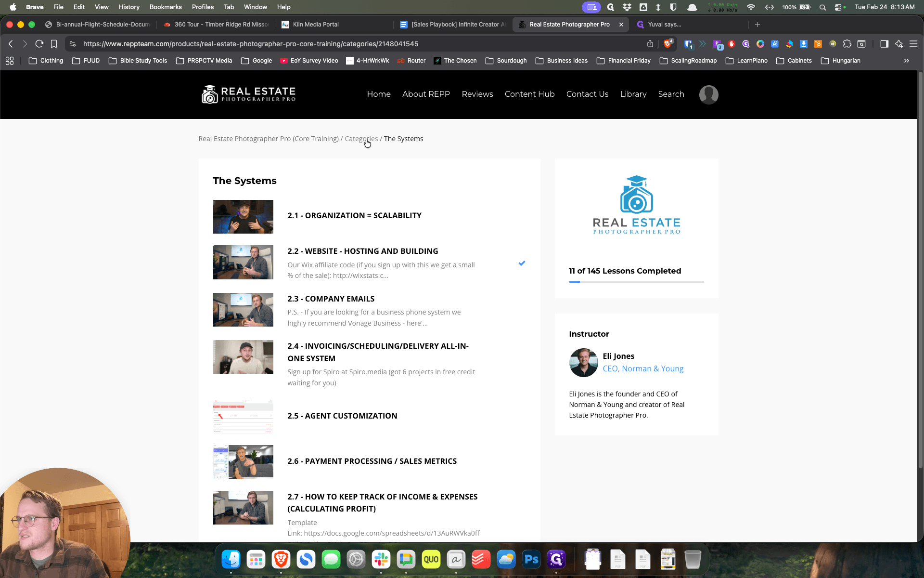Click the address bar URL field
924x578 pixels.
point(356,44)
